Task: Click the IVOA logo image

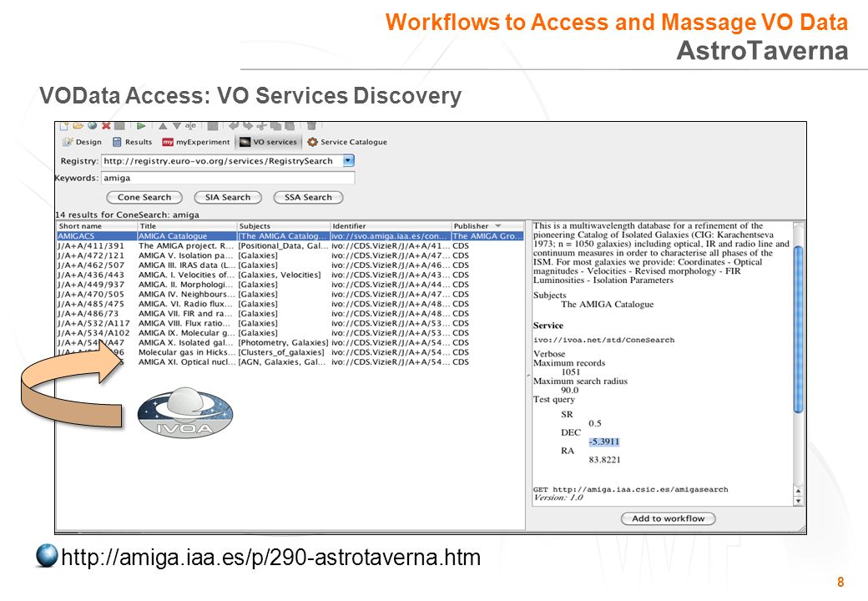Action: pos(185,413)
